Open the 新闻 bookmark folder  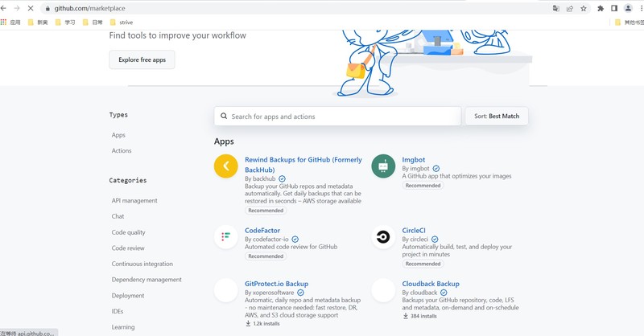(38, 23)
